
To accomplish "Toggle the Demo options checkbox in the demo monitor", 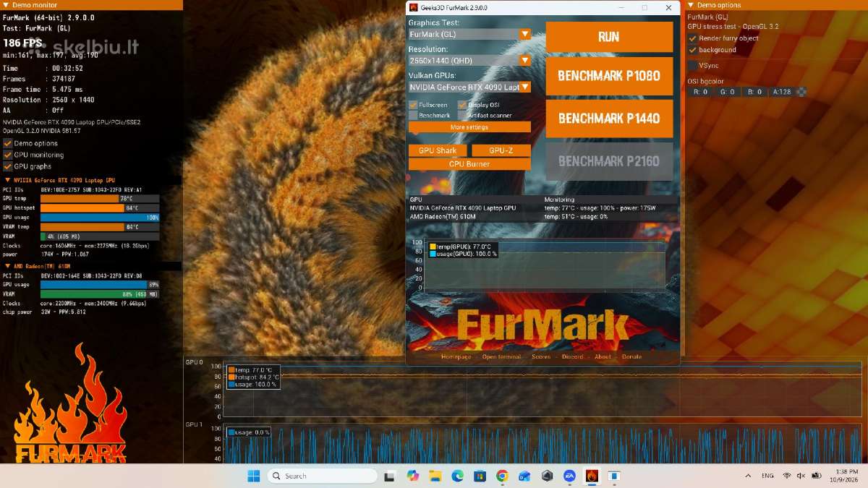I will pyautogui.click(x=8, y=143).
